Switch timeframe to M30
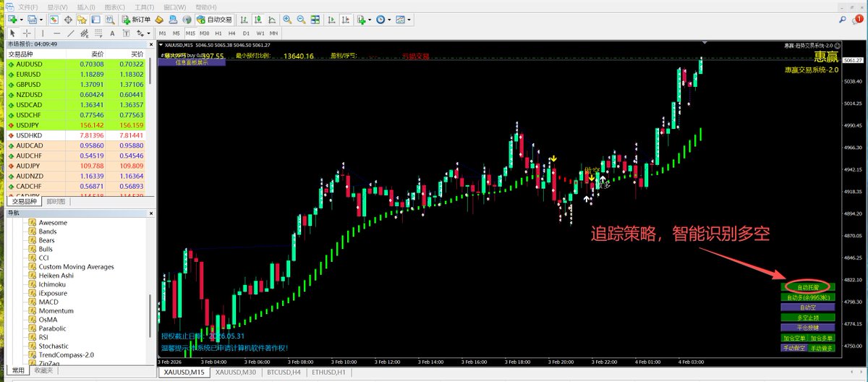This screenshot has height=382, width=868. point(205,33)
